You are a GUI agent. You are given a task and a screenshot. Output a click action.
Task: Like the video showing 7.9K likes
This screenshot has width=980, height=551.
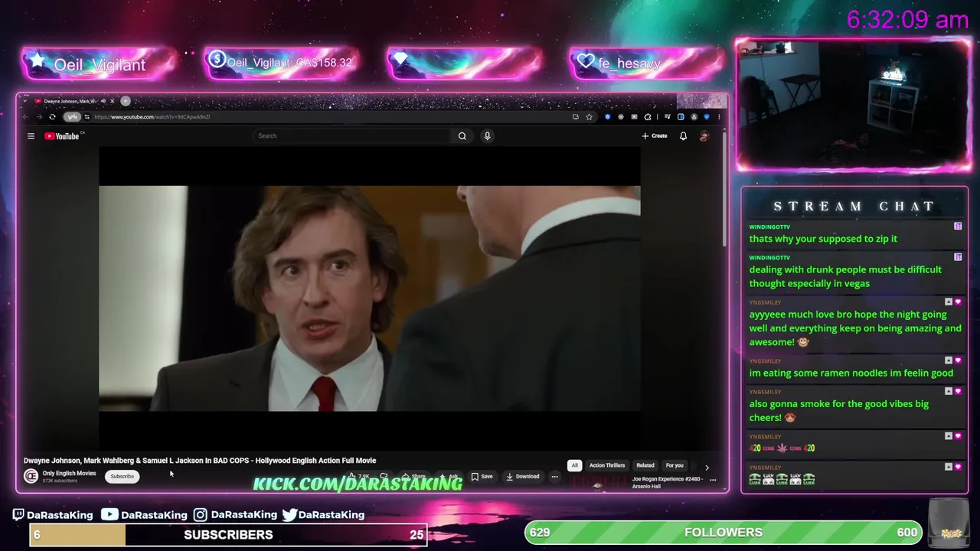pyautogui.click(x=359, y=477)
